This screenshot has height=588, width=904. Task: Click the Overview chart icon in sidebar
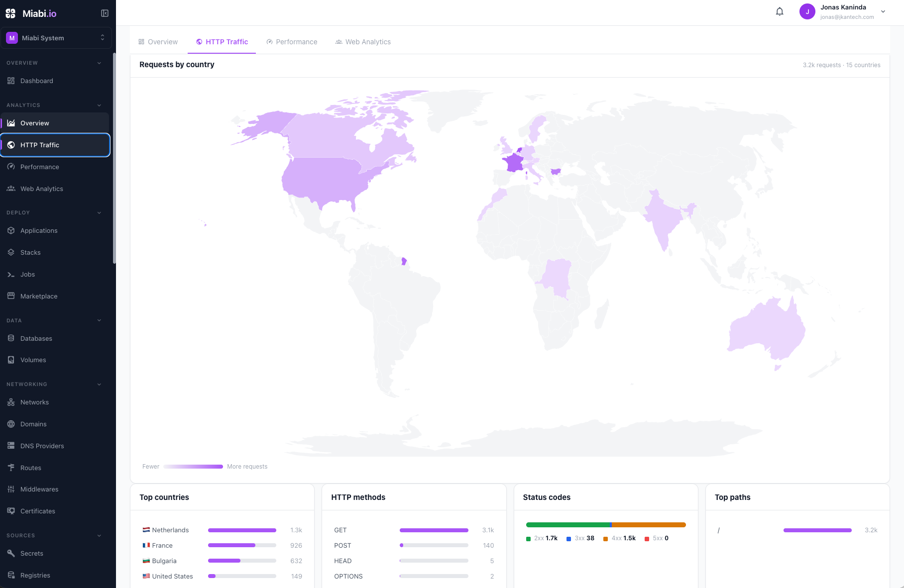coord(11,123)
